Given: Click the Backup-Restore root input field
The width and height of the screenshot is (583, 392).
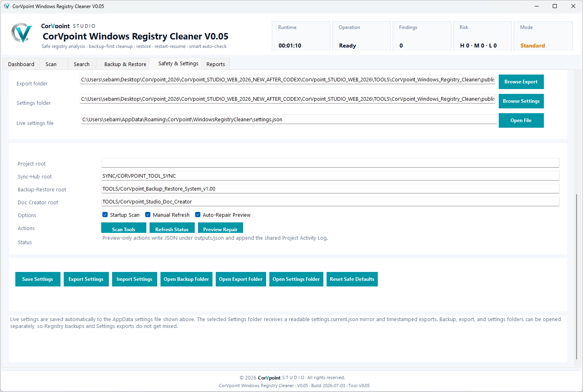Looking at the screenshot, I should (x=330, y=189).
